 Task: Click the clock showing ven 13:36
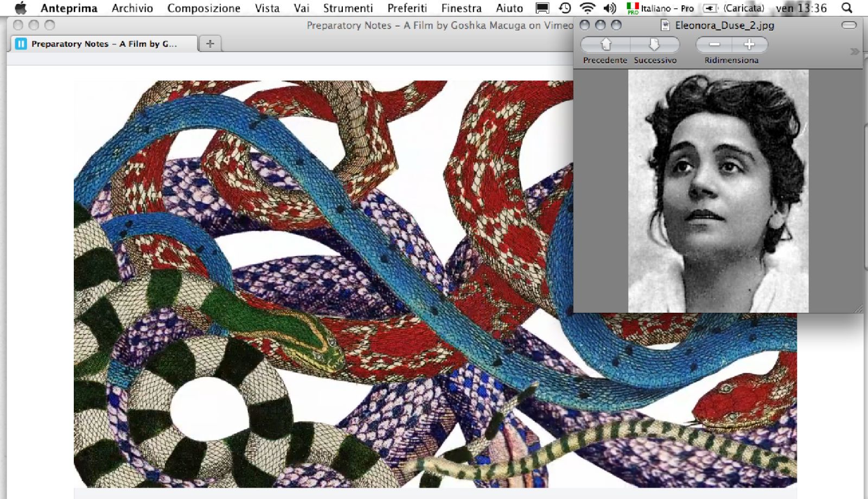click(801, 8)
